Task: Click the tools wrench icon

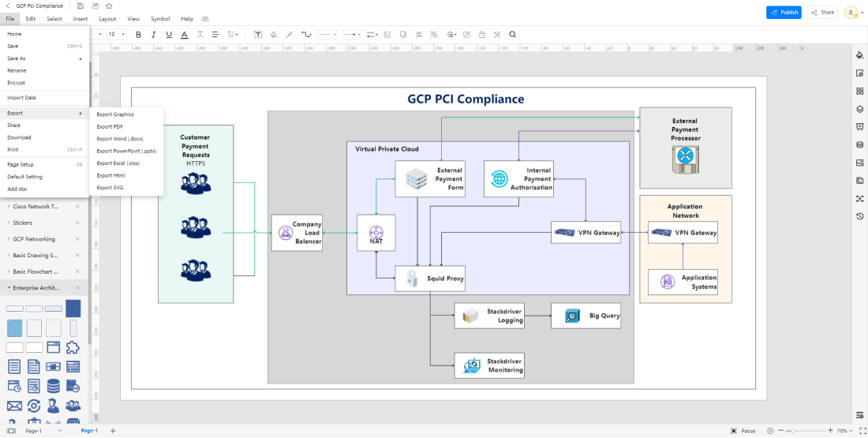Action: (497, 35)
